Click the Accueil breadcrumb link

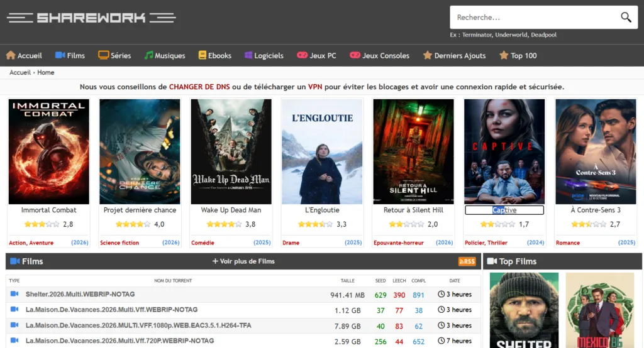click(x=20, y=72)
